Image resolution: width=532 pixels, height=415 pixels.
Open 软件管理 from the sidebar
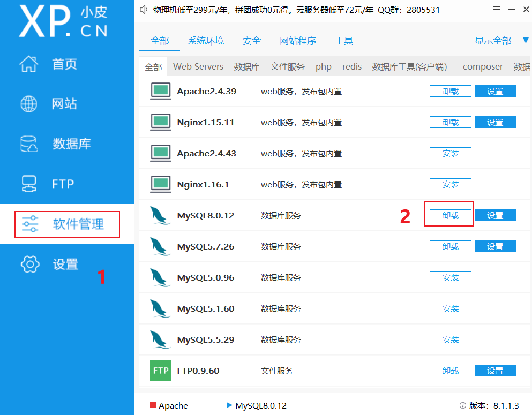[66, 224]
